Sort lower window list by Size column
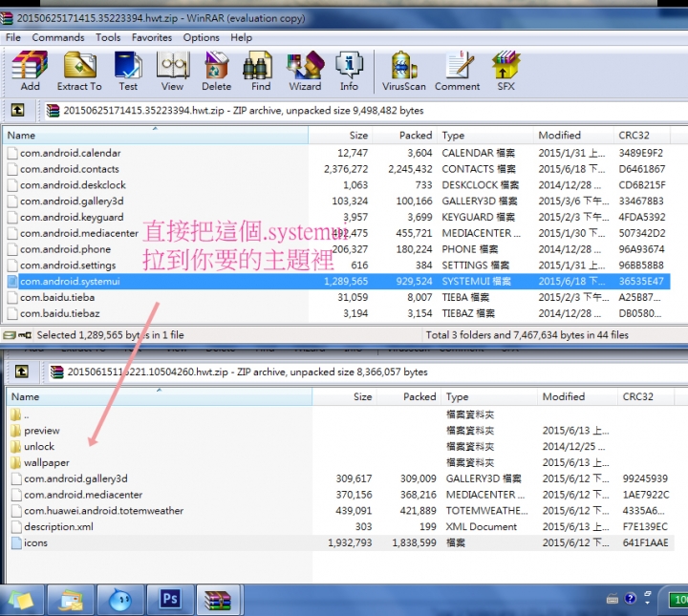Screen dimensions: 688x616 tap(344, 396)
